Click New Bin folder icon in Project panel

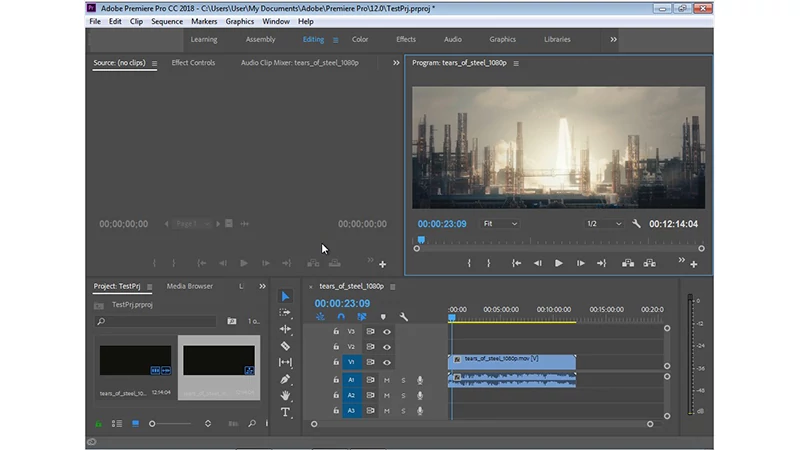click(x=232, y=321)
